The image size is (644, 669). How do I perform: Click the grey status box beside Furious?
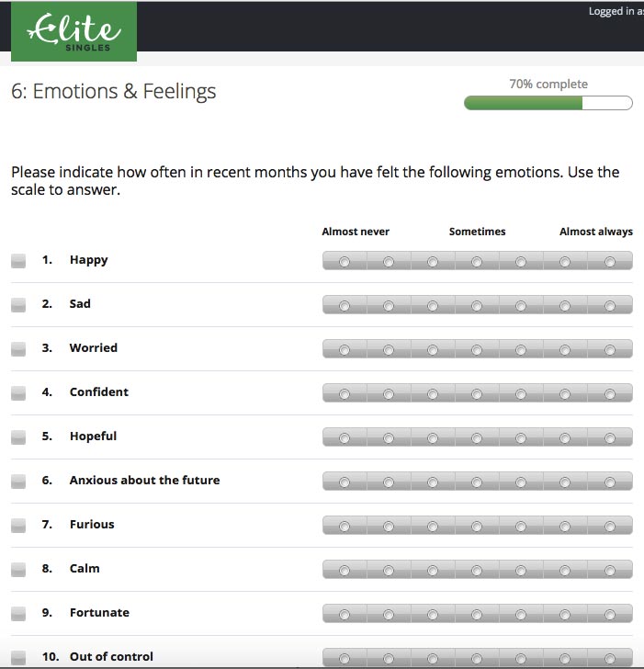18,526
